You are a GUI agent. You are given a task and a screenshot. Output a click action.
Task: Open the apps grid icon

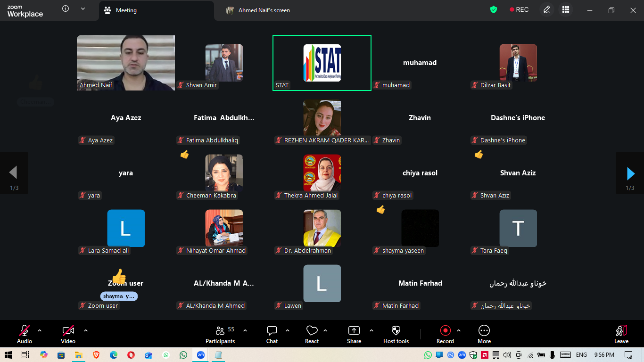[566, 10]
